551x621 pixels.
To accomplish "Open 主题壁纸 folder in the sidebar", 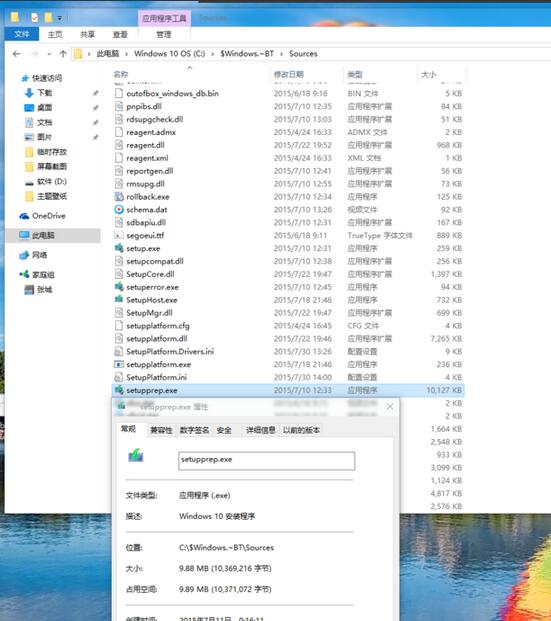I will click(51, 196).
